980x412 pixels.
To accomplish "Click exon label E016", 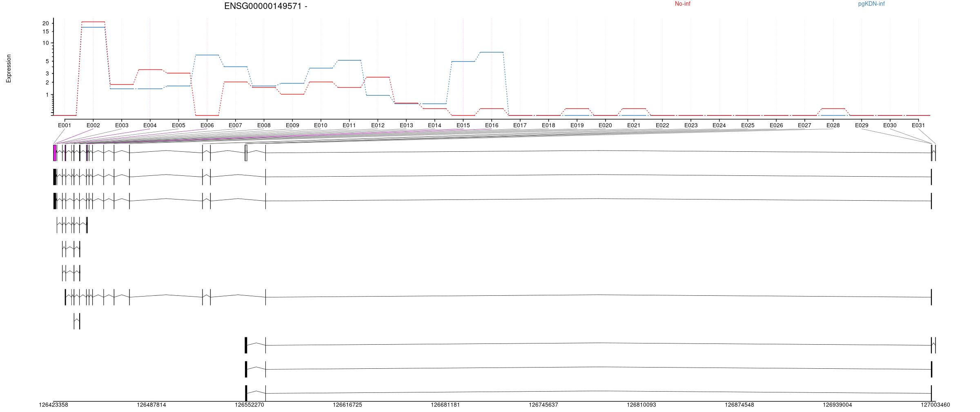I will [492, 125].
